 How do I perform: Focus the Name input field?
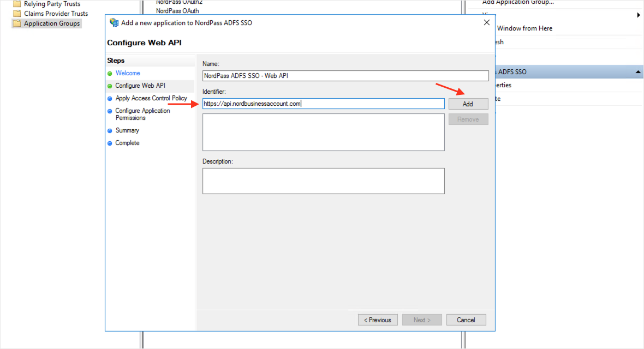pos(345,76)
